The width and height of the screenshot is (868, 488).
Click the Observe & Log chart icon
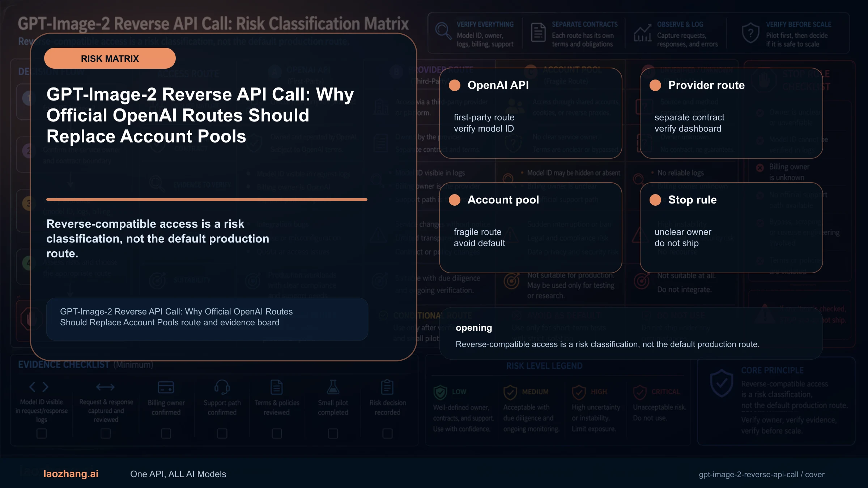click(x=643, y=33)
